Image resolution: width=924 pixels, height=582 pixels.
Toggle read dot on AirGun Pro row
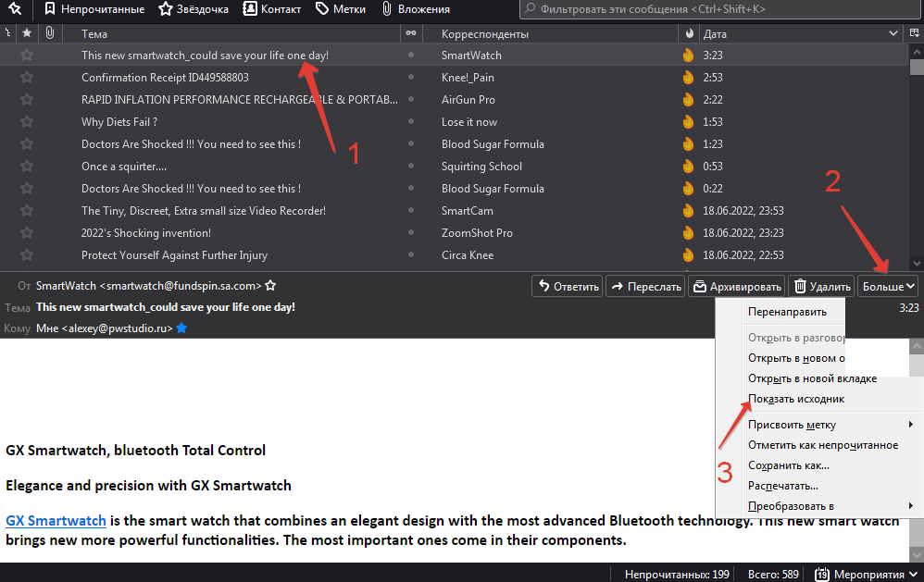click(411, 100)
